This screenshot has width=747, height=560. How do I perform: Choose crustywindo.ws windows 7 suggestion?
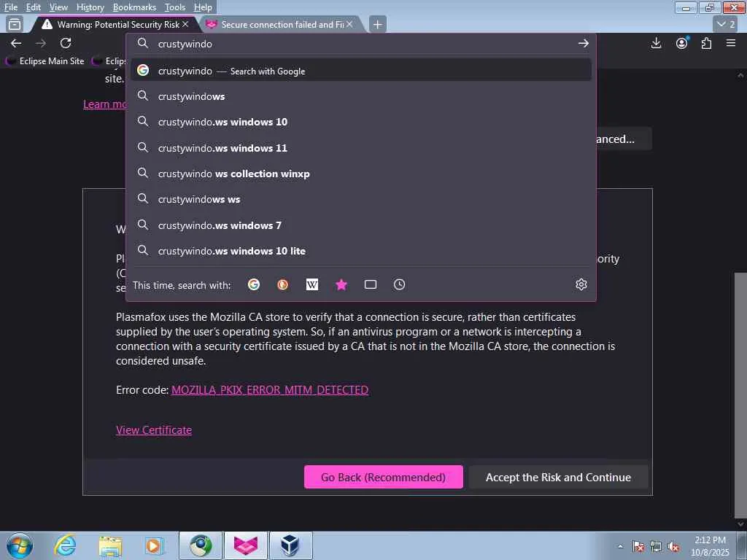coord(361,225)
